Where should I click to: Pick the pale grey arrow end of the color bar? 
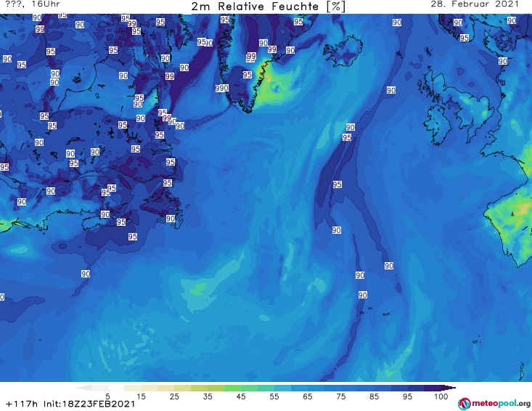[x=83, y=388]
